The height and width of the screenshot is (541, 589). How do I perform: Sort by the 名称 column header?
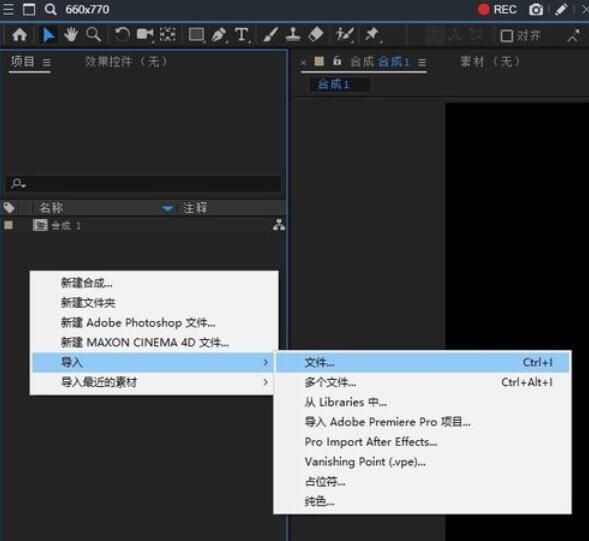point(51,207)
